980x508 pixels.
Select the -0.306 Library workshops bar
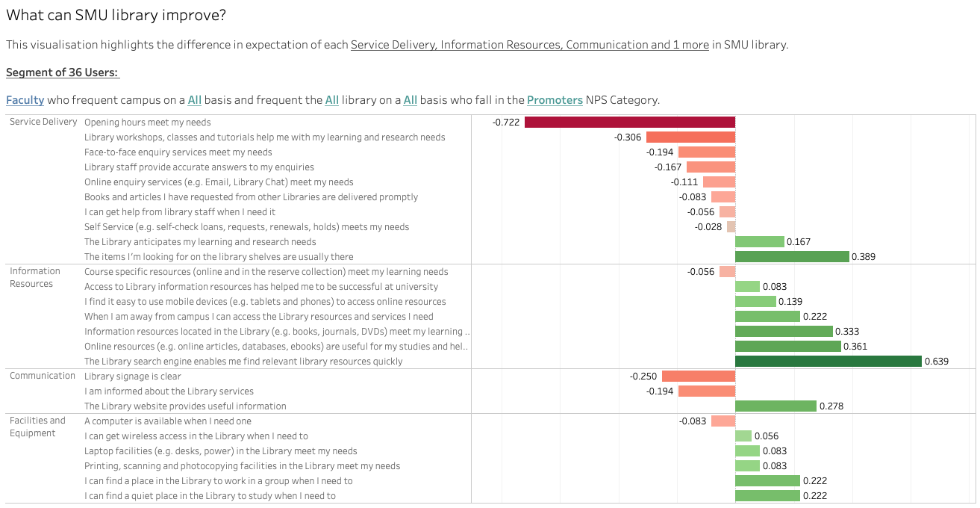(x=690, y=137)
